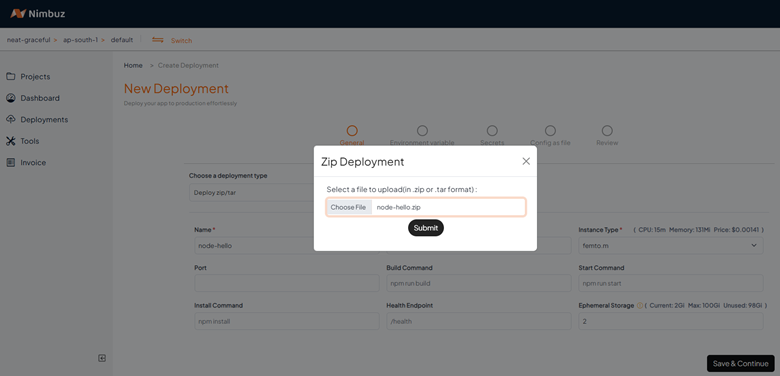Click the Dashboard gauge icon
Screen dimensions: 780x376
tap(10, 98)
